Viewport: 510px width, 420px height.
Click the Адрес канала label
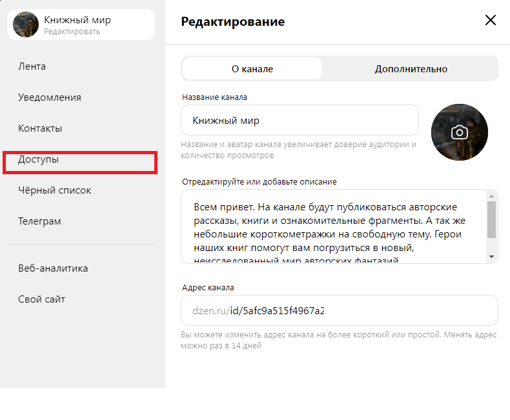coord(208,288)
